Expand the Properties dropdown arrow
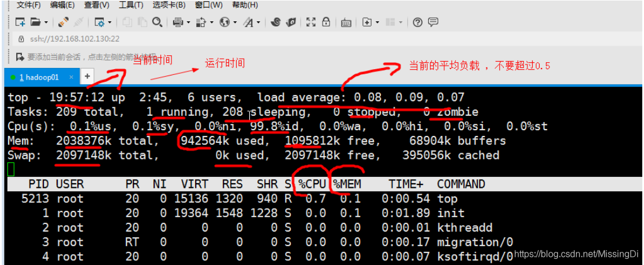 [109, 22]
